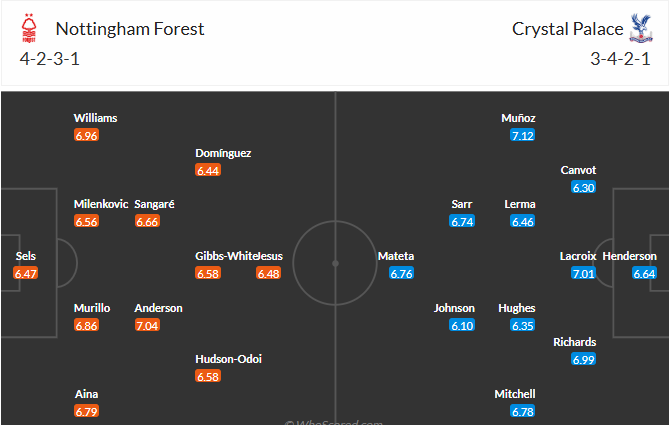This screenshot has height=425, width=669.
Task: Select the player name Murillo
Action: tap(92, 308)
